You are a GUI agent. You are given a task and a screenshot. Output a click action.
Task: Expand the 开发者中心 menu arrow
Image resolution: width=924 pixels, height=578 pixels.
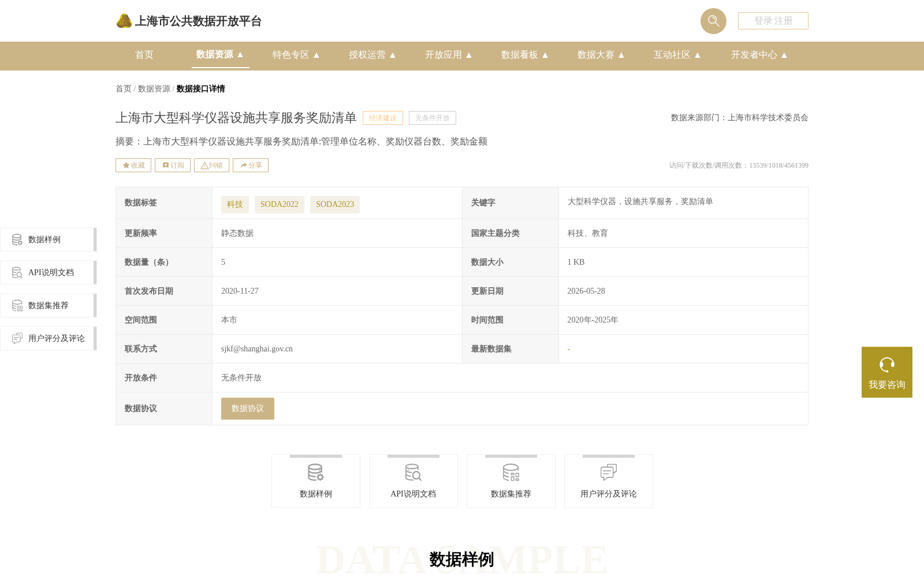(784, 55)
